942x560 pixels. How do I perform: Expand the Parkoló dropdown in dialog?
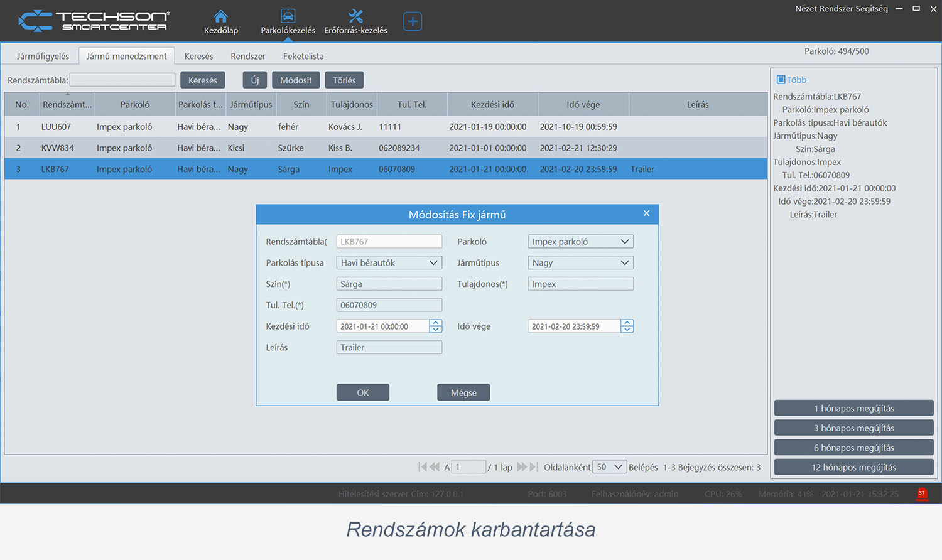pyautogui.click(x=624, y=242)
